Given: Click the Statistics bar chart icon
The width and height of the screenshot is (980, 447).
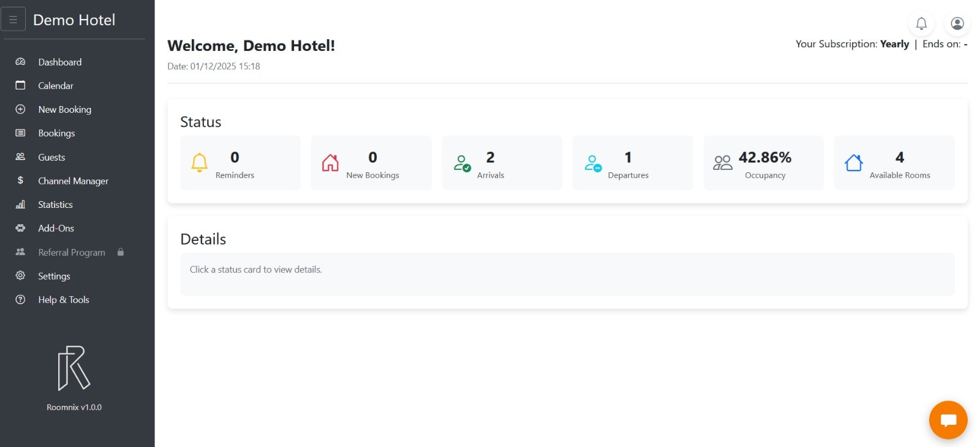Looking at the screenshot, I should pos(20,204).
